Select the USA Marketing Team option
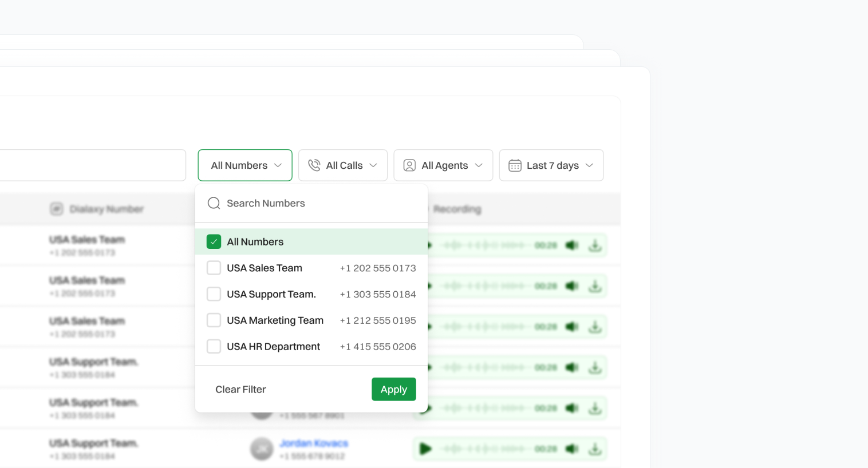 (275, 320)
